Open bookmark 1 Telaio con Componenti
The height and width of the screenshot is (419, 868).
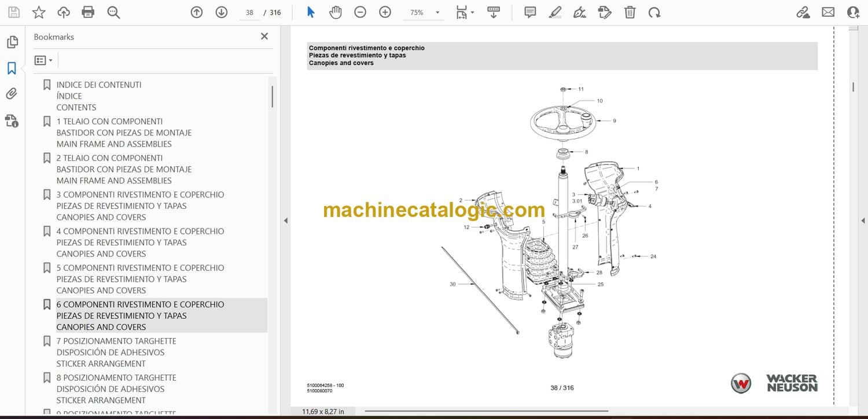click(109, 122)
